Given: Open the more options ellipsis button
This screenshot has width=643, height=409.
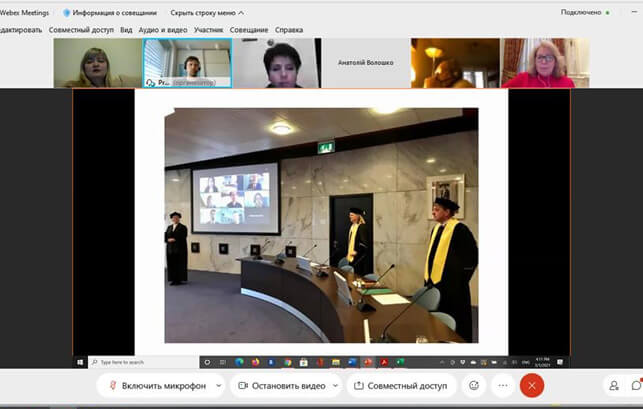Looking at the screenshot, I should coord(503,386).
